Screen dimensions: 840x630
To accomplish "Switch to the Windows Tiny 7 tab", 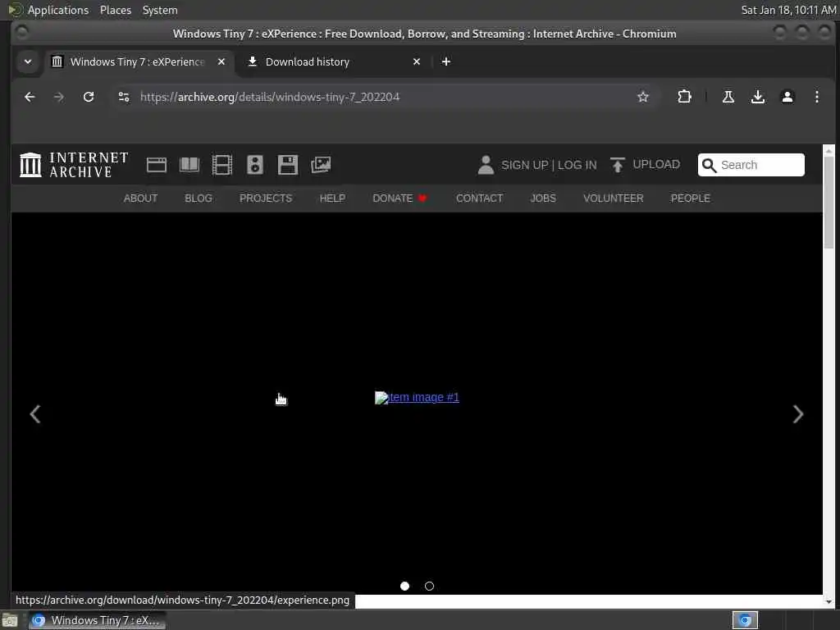I will (137, 62).
